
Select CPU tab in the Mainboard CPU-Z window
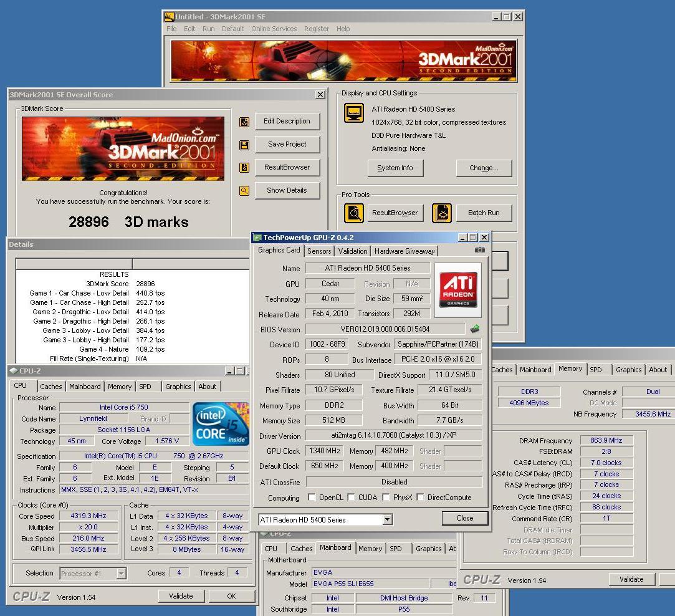[x=270, y=549]
